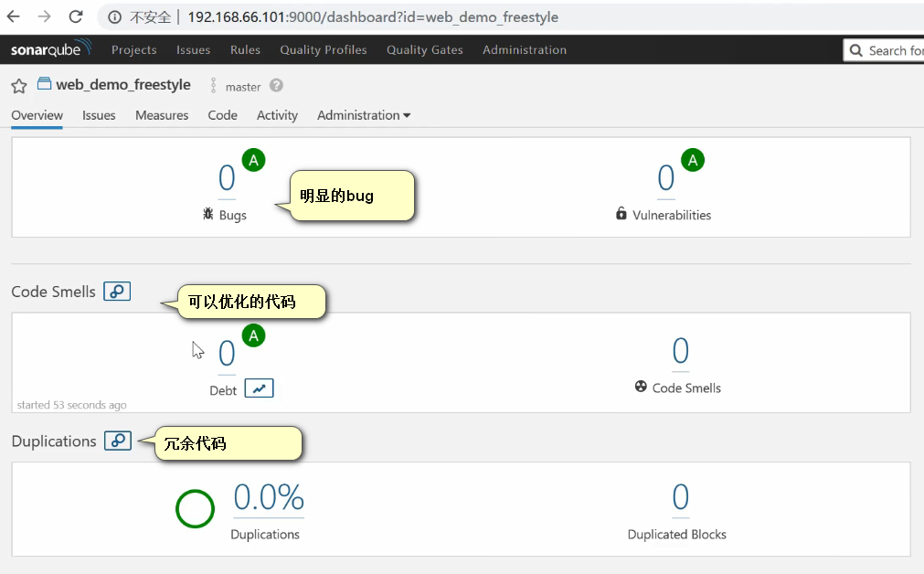Click the project icon beside web_demo_freestyle
This screenshot has height=574, width=924.
(x=44, y=84)
